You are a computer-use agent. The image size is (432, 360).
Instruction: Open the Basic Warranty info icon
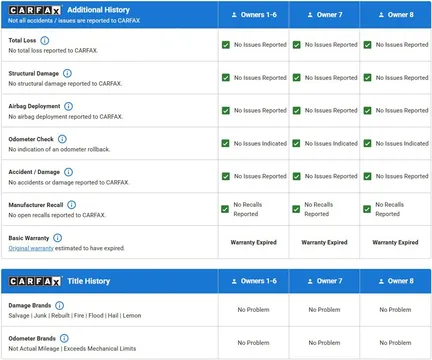pyautogui.click(x=58, y=238)
